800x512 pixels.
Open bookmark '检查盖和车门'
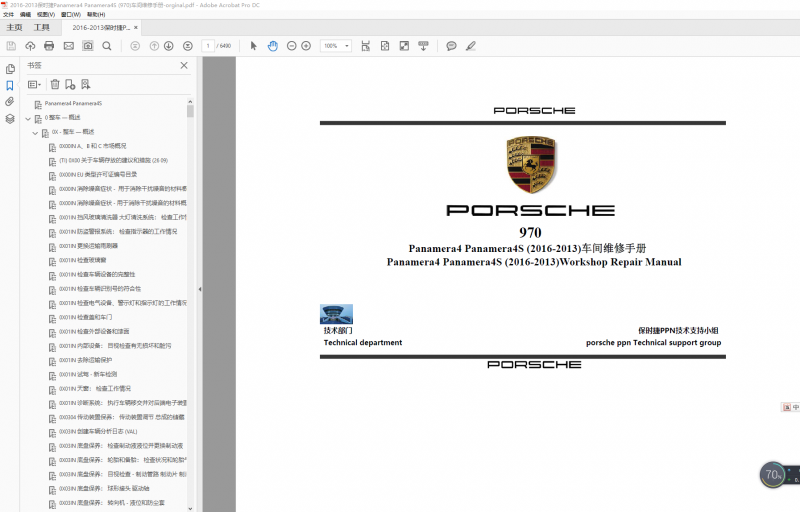pos(85,318)
